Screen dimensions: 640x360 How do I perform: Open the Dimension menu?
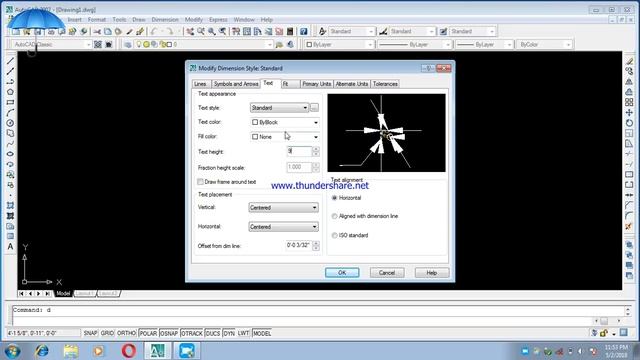(165, 20)
